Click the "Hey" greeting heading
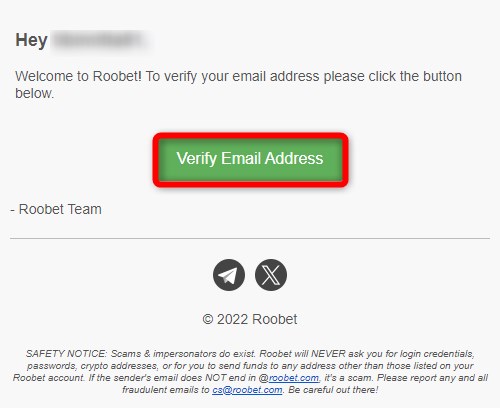This screenshot has width=500, height=408. coord(31,40)
